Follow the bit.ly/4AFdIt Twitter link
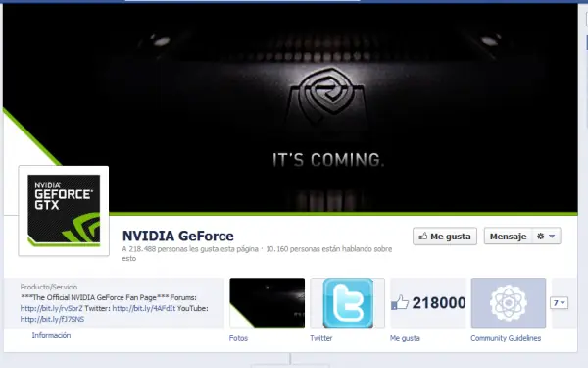 pos(144,308)
